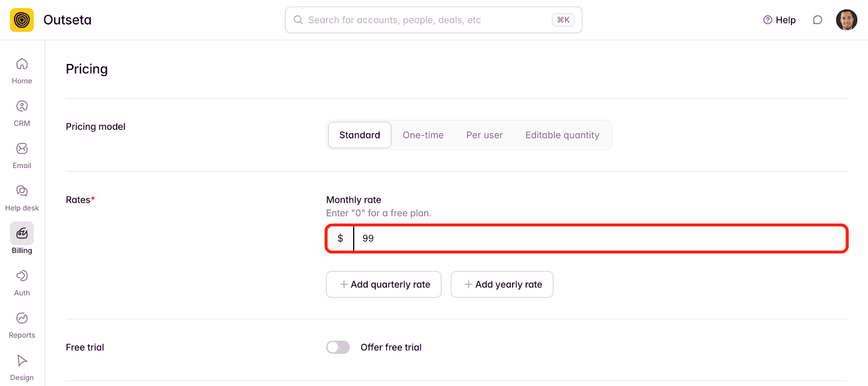This screenshot has width=868, height=386.
Task: Switch to One-time pricing model
Action: [x=423, y=135]
